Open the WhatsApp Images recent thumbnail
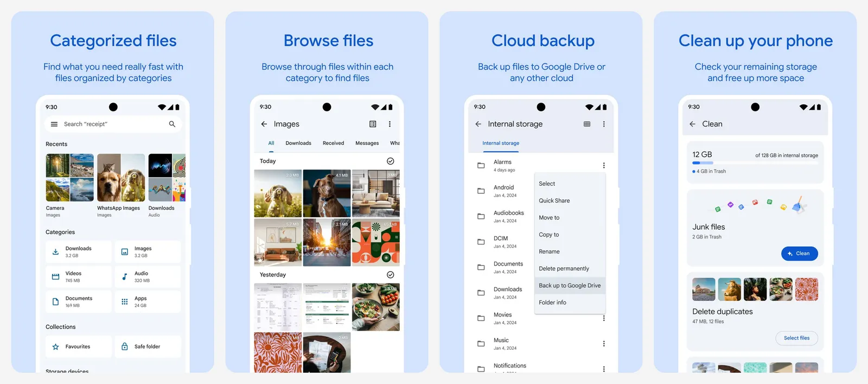The width and height of the screenshot is (868, 384). 121,178
